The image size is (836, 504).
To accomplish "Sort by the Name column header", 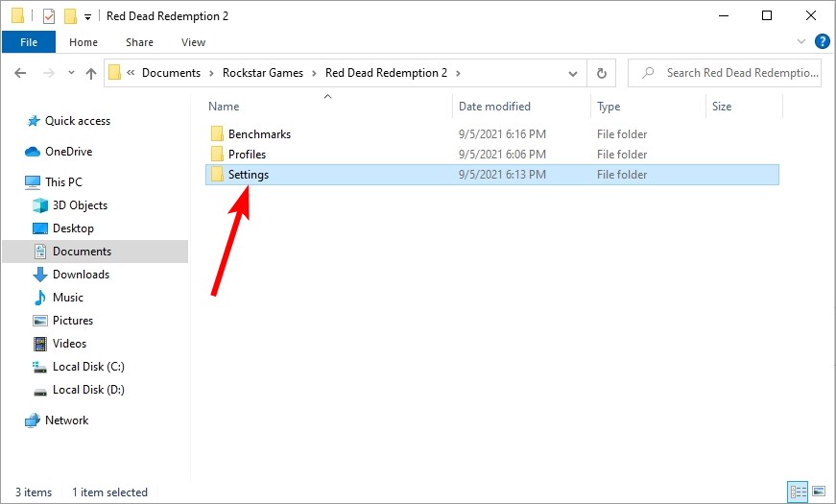I will coord(224,107).
